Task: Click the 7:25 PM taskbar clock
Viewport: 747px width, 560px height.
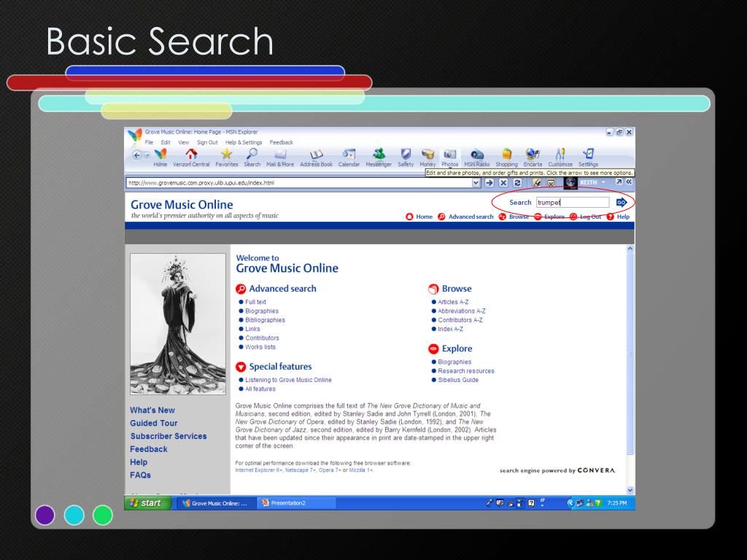Action: (617, 503)
